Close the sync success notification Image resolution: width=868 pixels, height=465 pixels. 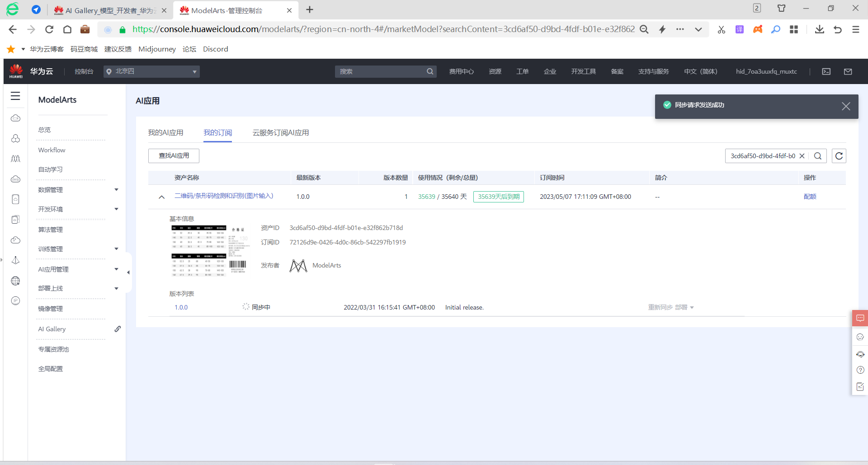click(x=846, y=106)
